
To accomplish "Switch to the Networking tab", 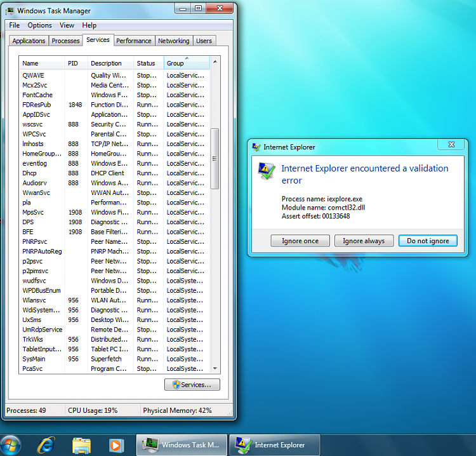I will 174,41.
